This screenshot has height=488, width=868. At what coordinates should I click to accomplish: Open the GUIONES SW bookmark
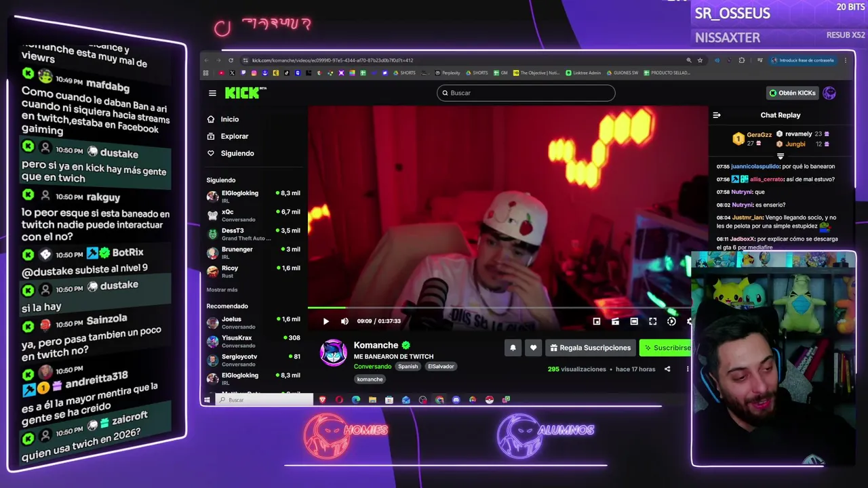(622, 73)
